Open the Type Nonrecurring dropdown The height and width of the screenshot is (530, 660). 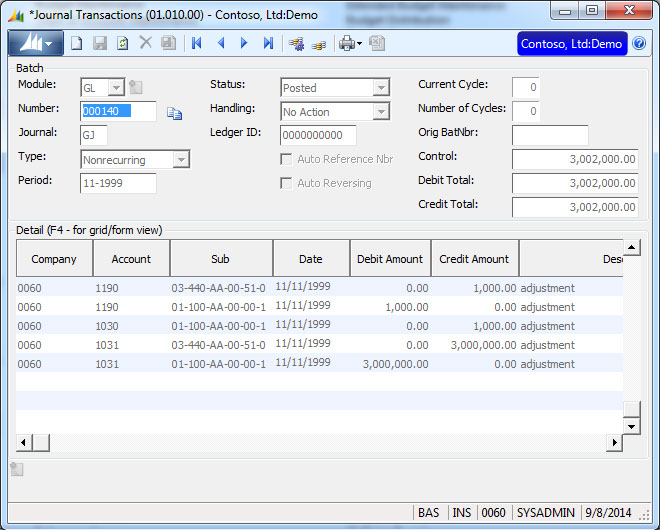pos(181,160)
